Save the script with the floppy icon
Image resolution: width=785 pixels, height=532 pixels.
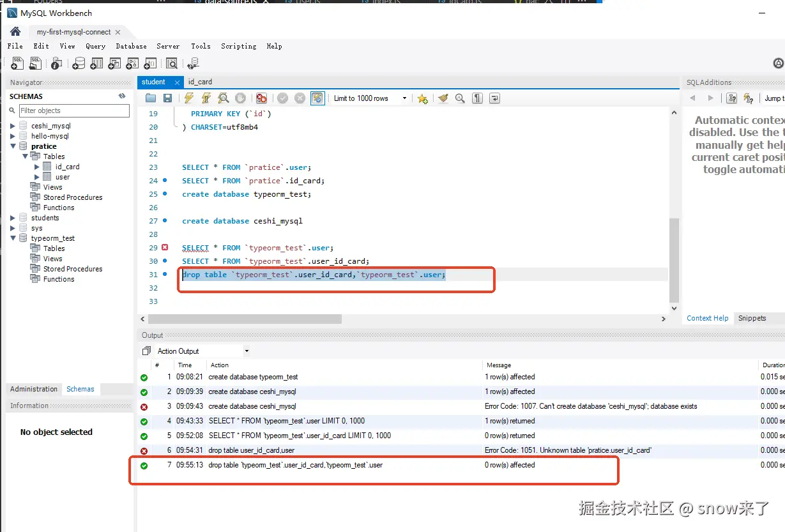coord(167,98)
